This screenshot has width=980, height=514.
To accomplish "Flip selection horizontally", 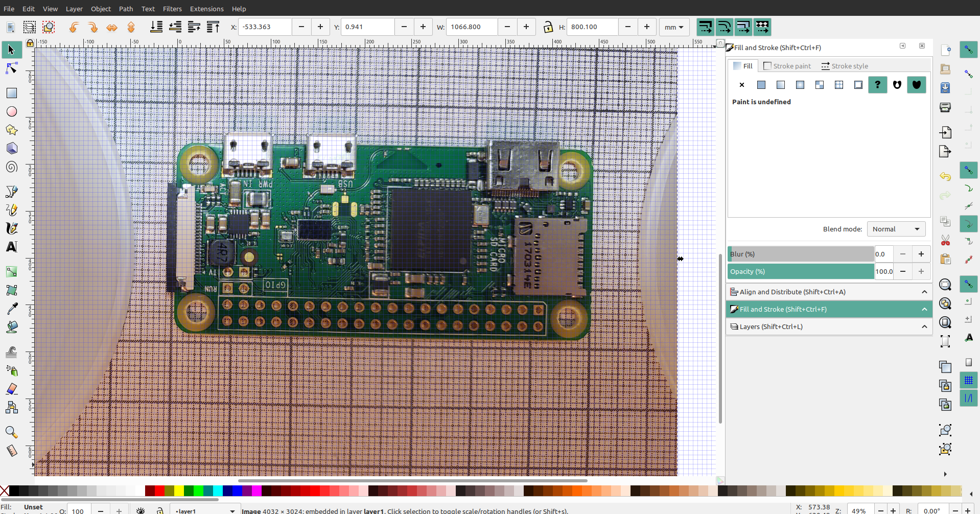I will pos(112,27).
